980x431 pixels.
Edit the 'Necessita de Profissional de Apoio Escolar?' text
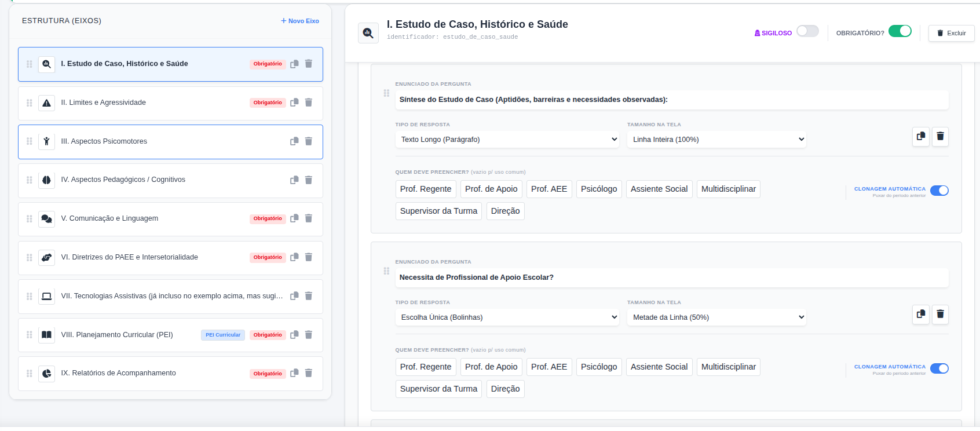pos(672,277)
